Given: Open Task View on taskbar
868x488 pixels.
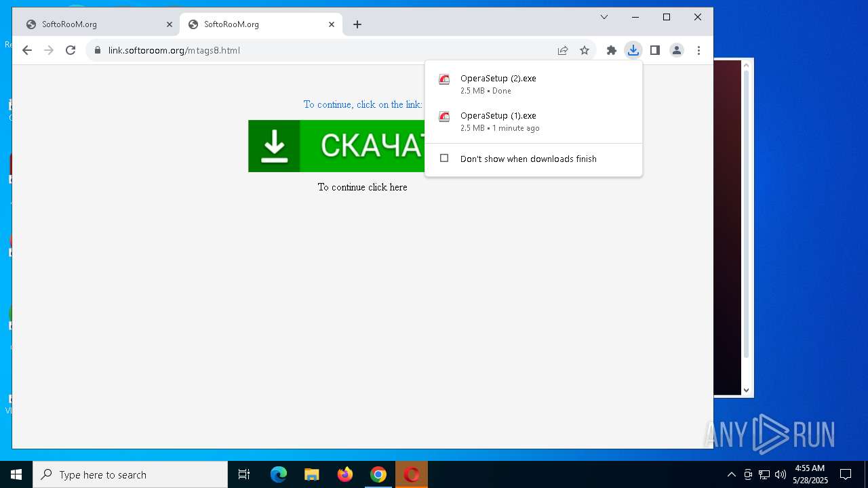Looking at the screenshot, I should click(x=244, y=474).
